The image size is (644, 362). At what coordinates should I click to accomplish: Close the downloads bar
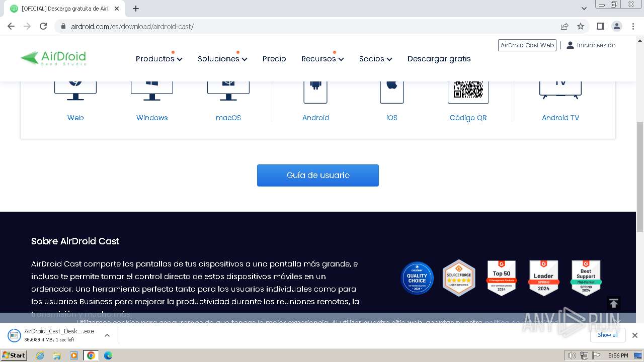point(635,335)
